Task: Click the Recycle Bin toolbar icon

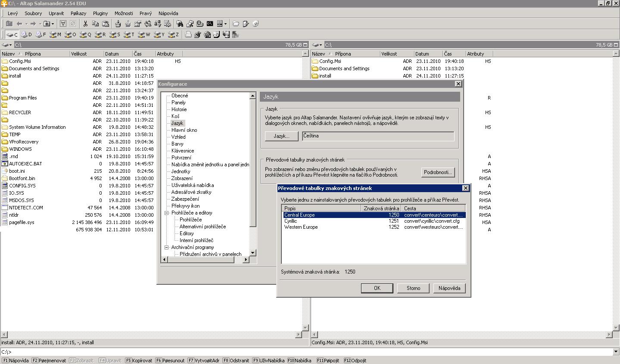Action: pos(255,24)
